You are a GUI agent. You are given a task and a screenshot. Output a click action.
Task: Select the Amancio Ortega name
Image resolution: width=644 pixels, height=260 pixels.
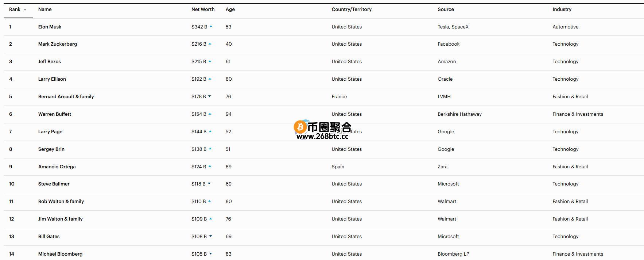pos(57,167)
